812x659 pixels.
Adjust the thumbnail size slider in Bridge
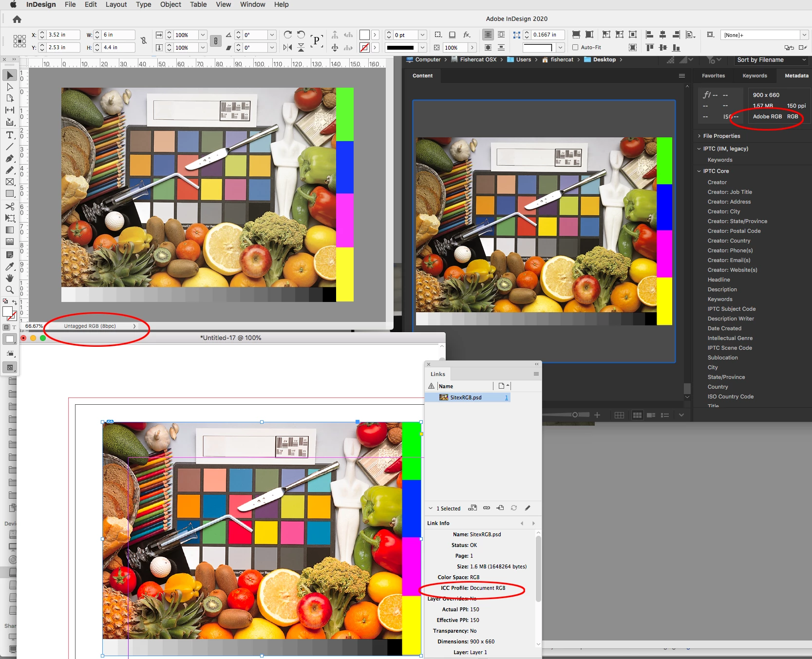click(x=575, y=415)
